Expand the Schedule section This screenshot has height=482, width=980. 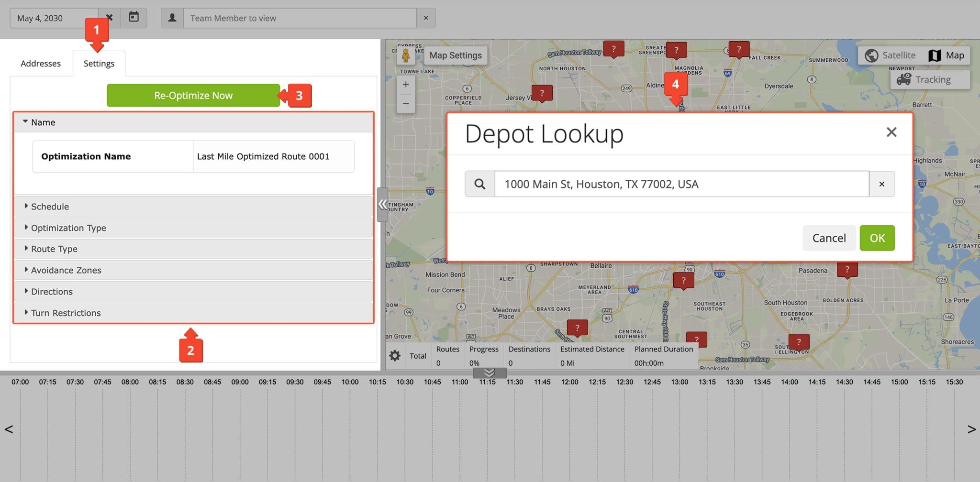pos(193,207)
